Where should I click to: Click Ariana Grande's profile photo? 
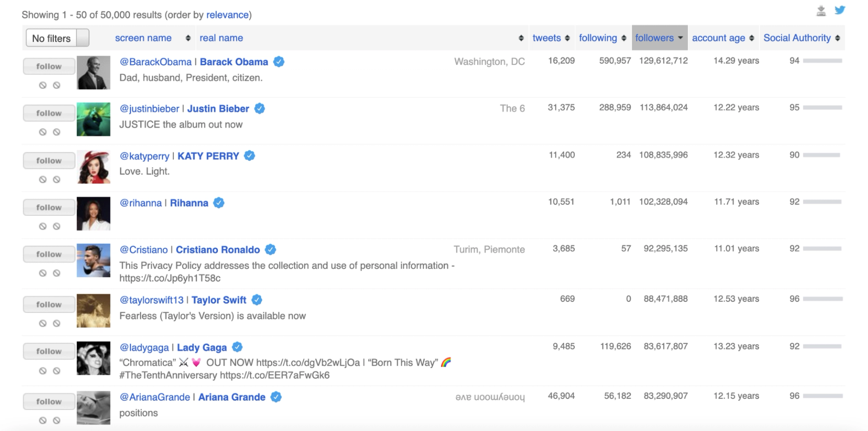94,407
